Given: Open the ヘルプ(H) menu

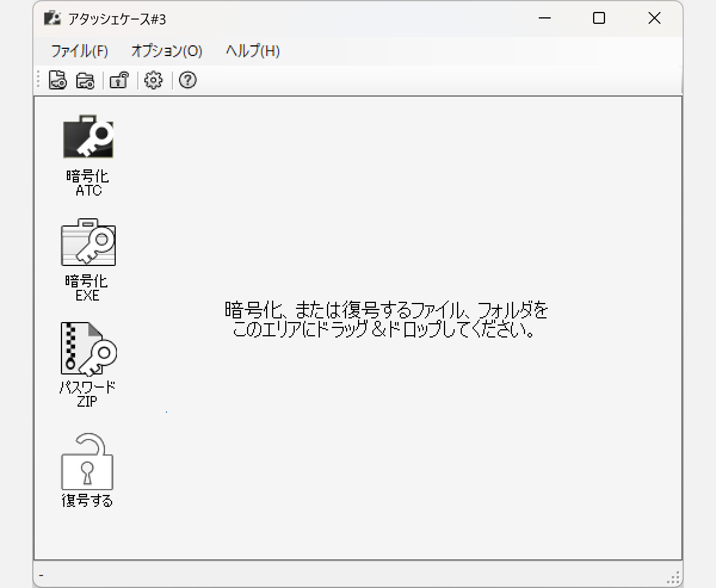Looking at the screenshot, I should [252, 51].
